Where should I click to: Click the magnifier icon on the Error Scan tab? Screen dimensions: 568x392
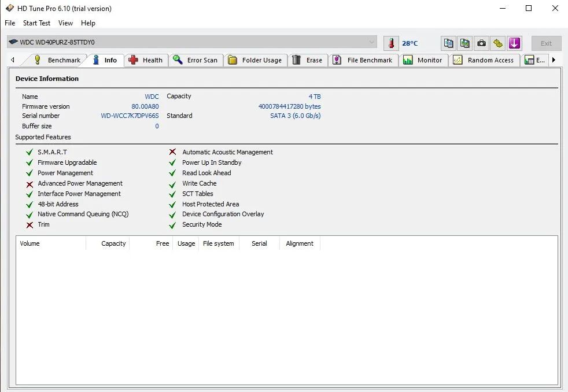pos(178,60)
